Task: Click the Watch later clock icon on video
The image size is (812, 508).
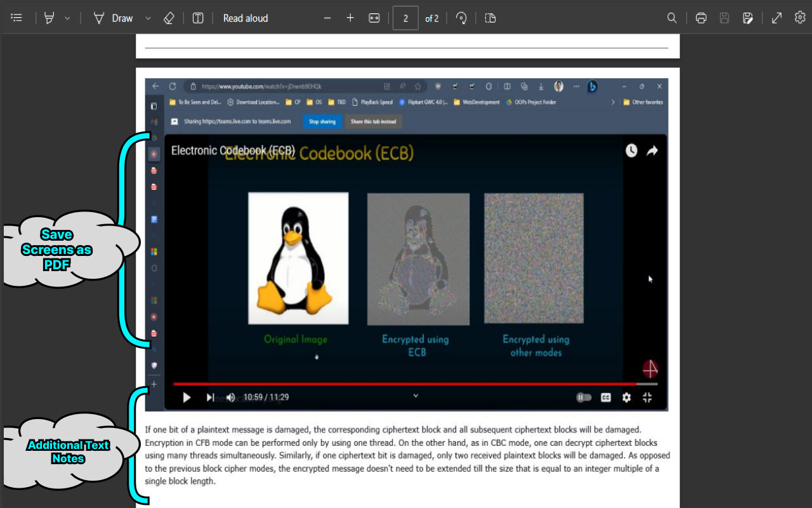Action: click(x=631, y=150)
